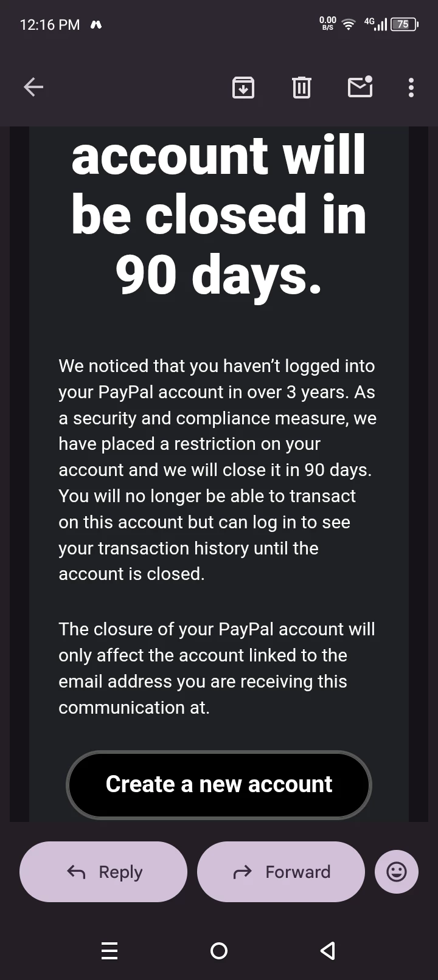
Task: Reply to this email
Action: pyautogui.click(x=103, y=872)
